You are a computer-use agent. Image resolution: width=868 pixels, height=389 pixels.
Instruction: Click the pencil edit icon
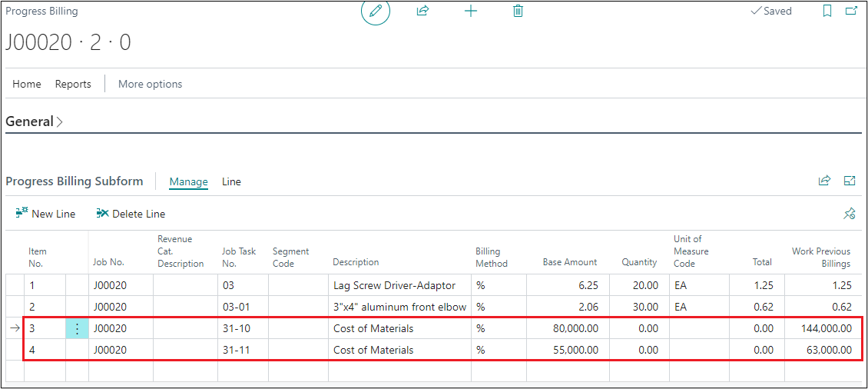[x=376, y=12]
